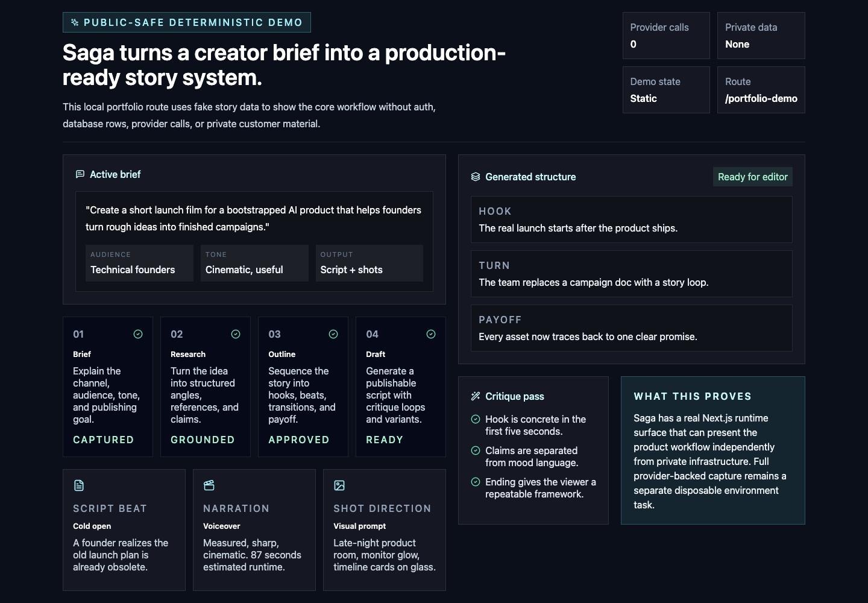
Task: Click the 'Outline' step title
Action: [281, 354]
